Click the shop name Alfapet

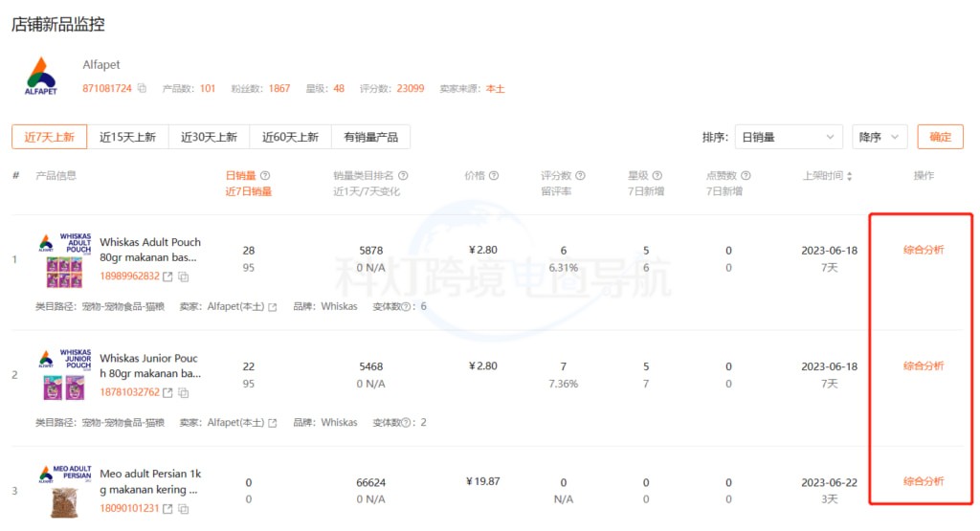pyautogui.click(x=101, y=64)
